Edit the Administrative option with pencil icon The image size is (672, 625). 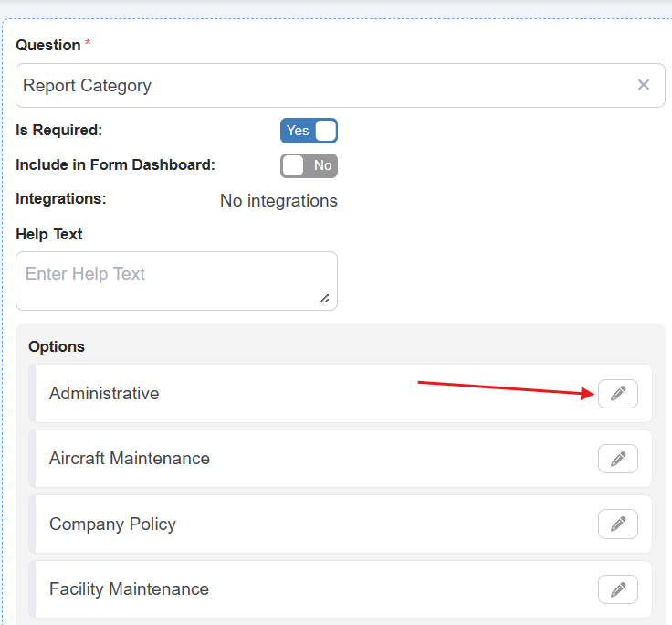click(x=618, y=394)
